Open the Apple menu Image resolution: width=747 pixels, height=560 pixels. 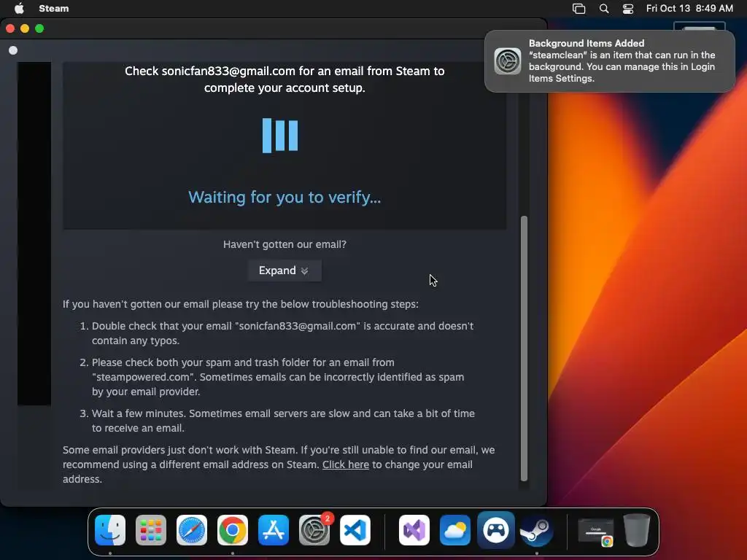[19, 8]
